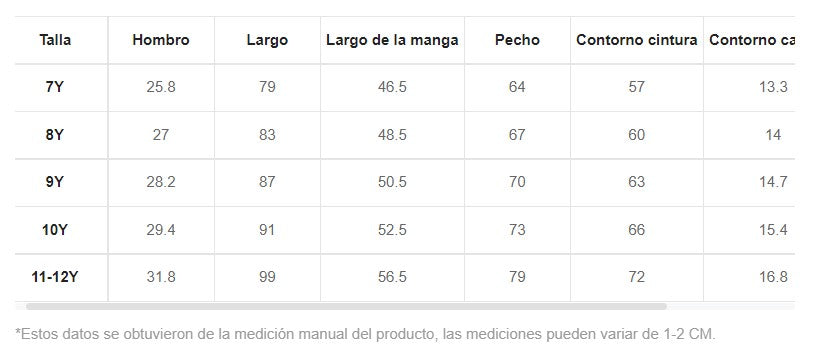
Task: Click the Contorno cintura header
Action: [x=637, y=40]
